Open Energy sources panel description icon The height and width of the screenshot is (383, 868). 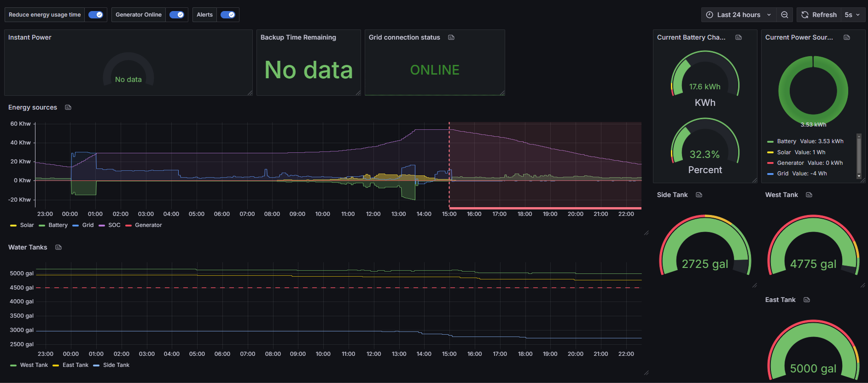coord(68,107)
